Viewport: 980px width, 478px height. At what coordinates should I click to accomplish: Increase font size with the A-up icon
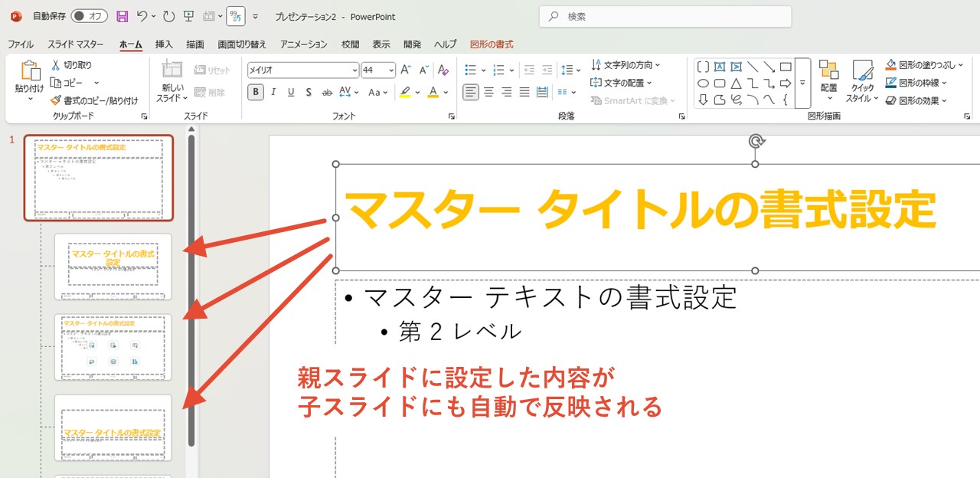point(406,70)
